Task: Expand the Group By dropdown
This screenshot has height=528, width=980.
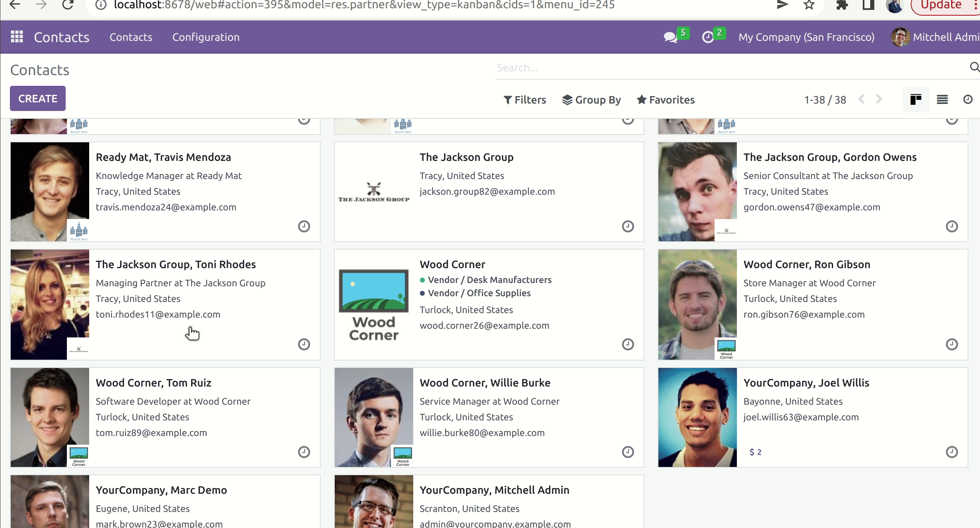Action: point(592,100)
